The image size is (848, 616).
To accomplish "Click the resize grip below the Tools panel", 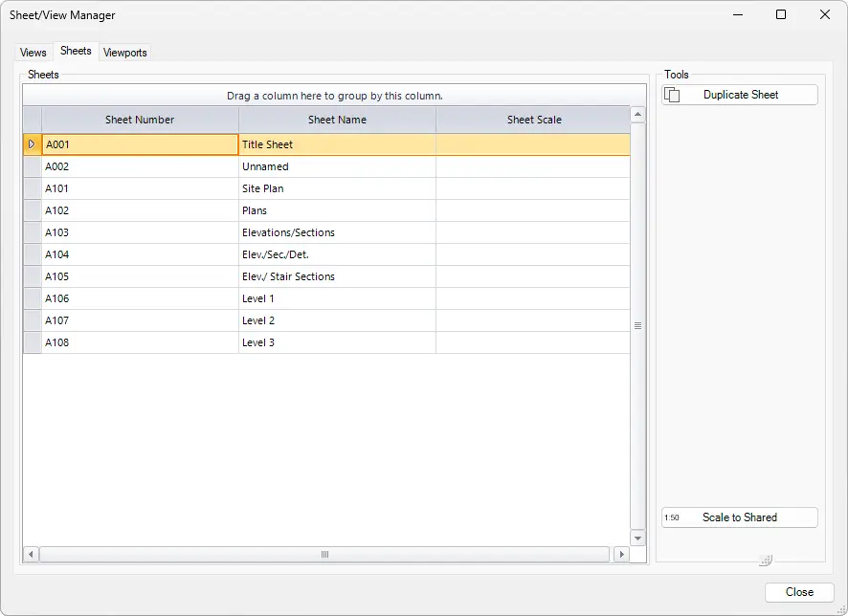I will coord(765,559).
